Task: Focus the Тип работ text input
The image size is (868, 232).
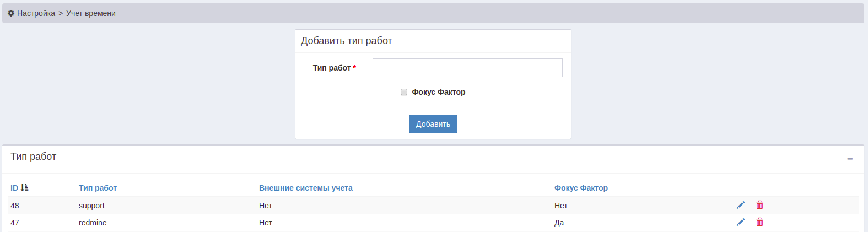Action: pyautogui.click(x=467, y=68)
